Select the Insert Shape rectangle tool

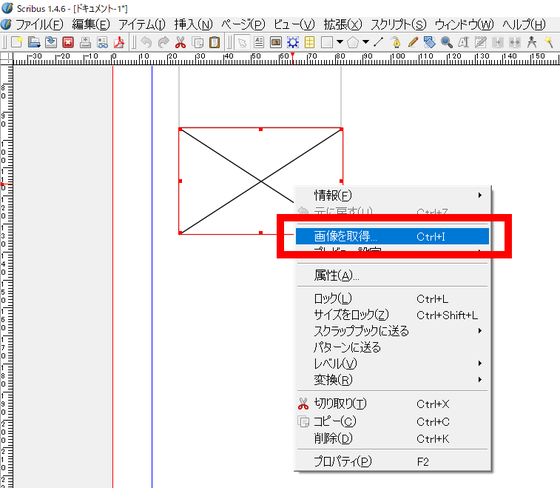[x=327, y=43]
